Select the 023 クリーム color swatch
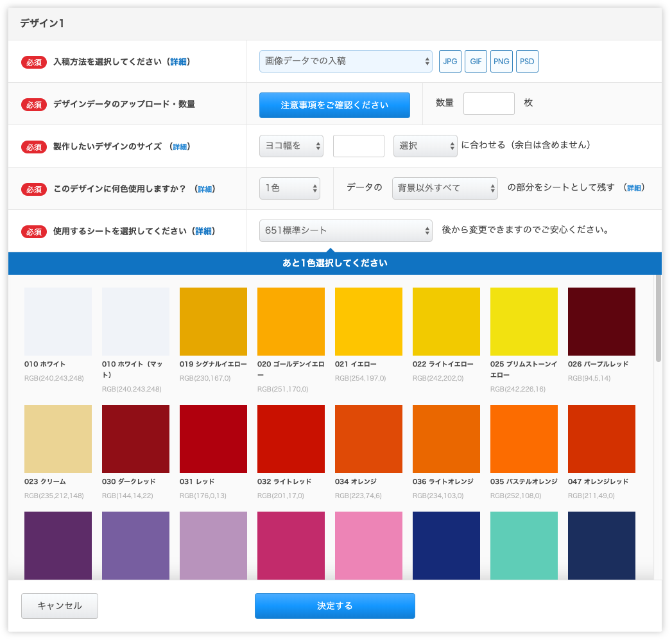This screenshot has height=640, width=672. point(57,438)
